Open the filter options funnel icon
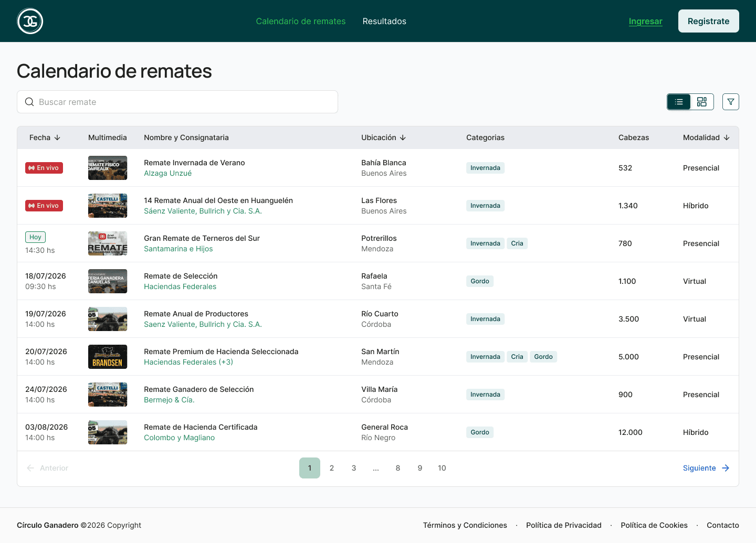The image size is (756, 543). pyautogui.click(x=731, y=102)
